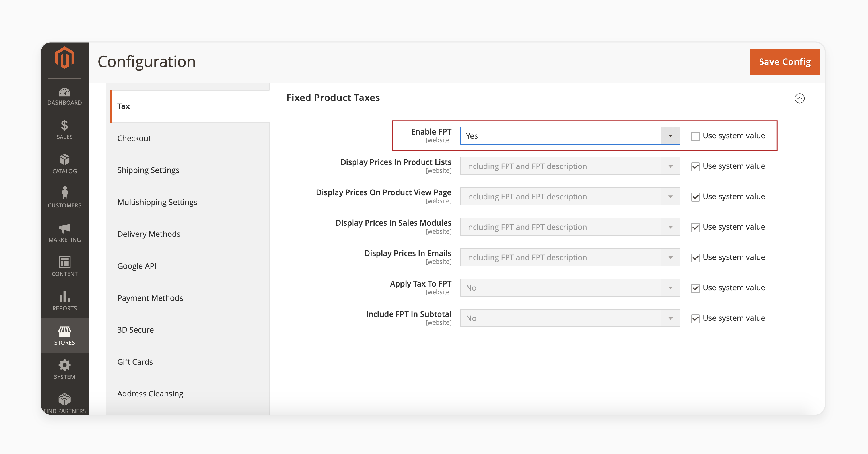Select the Tax configuration tab
868x454 pixels.
(x=190, y=106)
